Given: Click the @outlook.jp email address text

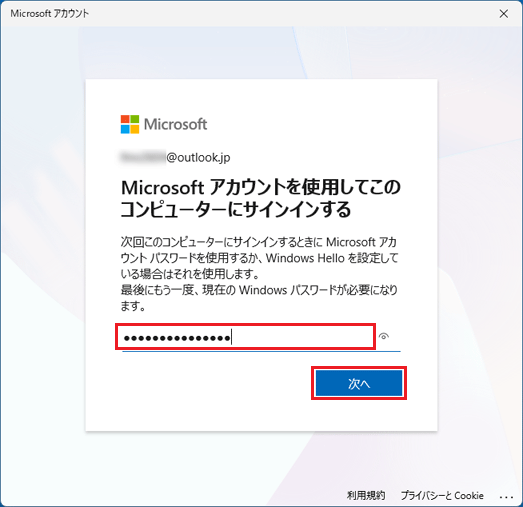Looking at the screenshot, I should (175, 157).
